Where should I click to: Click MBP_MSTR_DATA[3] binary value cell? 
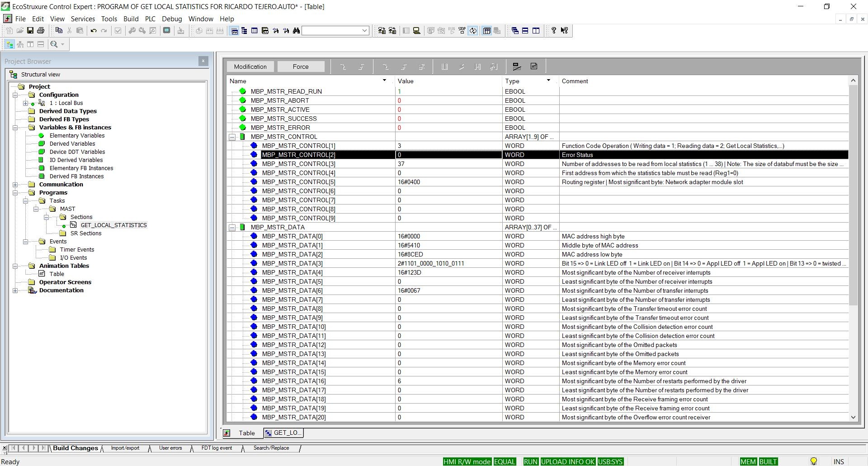point(449,263)
